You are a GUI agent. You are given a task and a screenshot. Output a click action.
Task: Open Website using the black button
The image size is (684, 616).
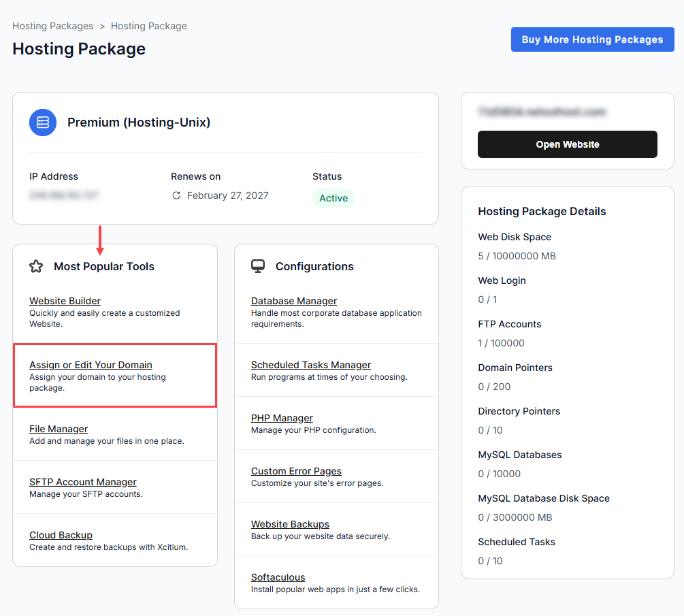567,144
